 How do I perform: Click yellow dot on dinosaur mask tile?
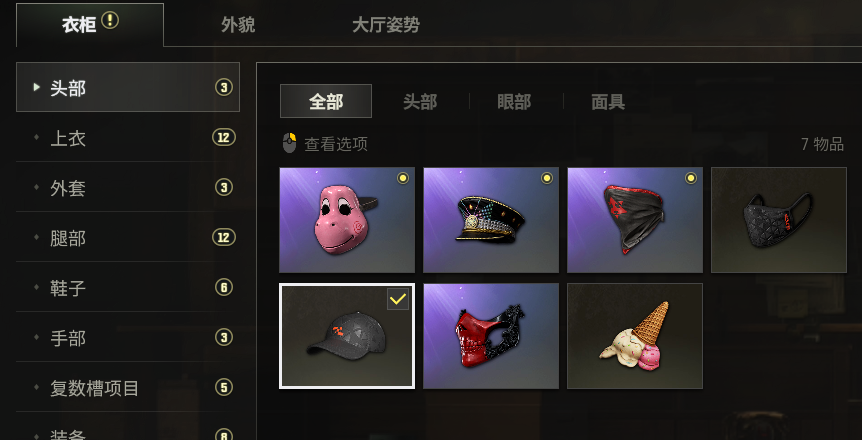click(x=403, y=178)
